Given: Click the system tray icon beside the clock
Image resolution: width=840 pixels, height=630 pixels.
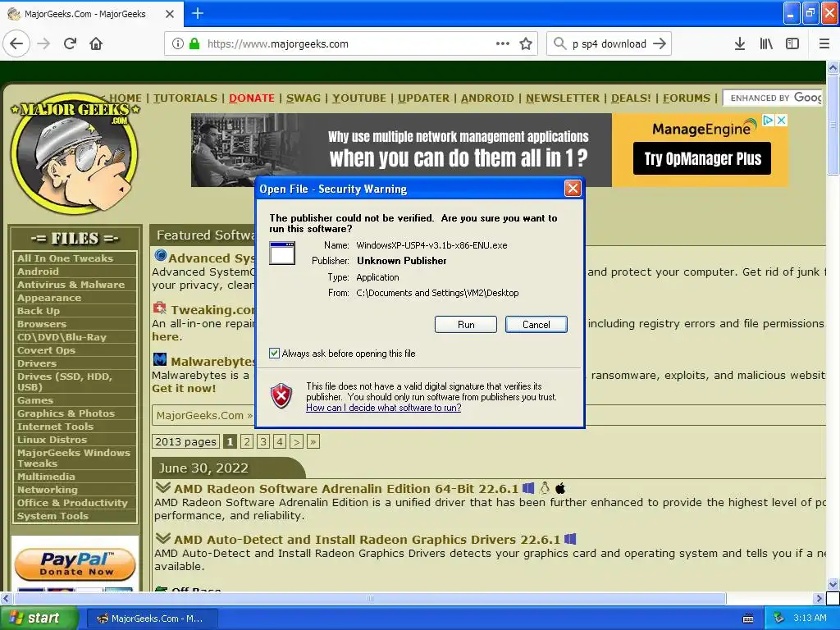Looking at the screenshot, I should pos(779,619).
